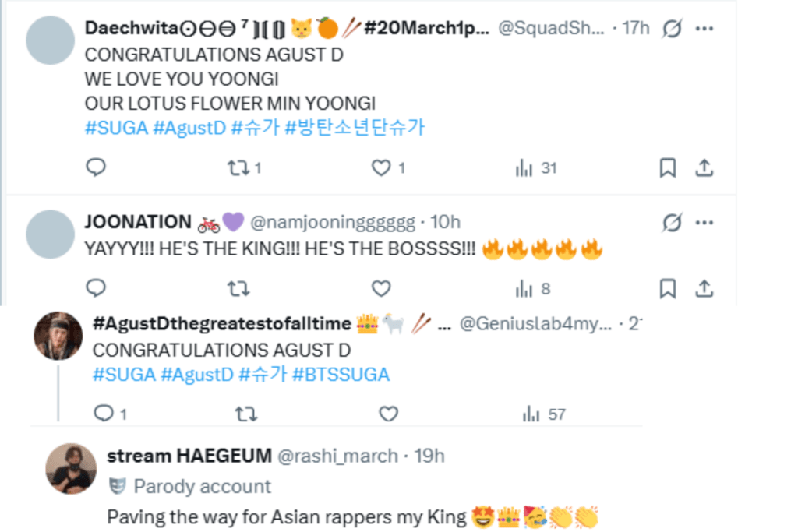798x532 pixels.
Task: Open the @namjooninggggggg profile handle
Action: tap(332, 223)
